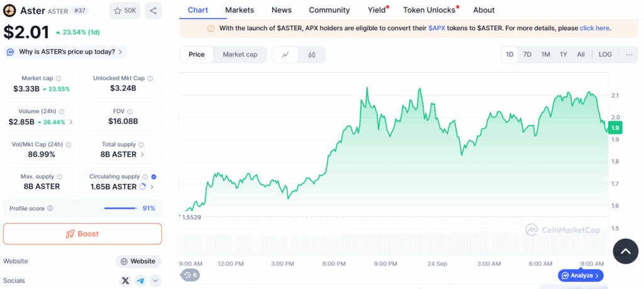This screenshot has width=644, height=289.
Task: Click the 91% profile score value
Action: tap(148, 209)
